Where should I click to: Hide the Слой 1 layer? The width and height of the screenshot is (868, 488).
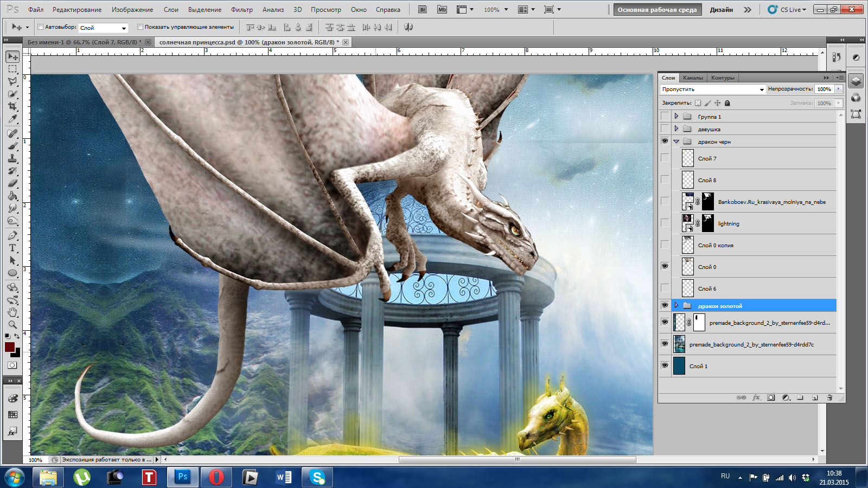coord(665,365)
